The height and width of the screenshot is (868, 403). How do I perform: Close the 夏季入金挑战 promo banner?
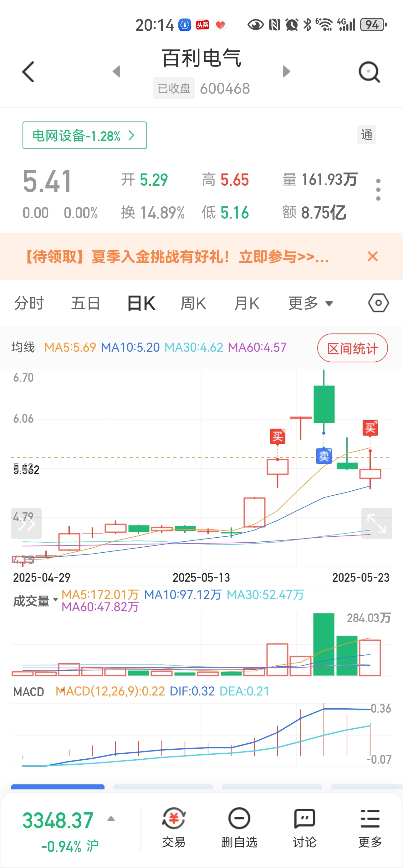[x=373, y=256]
